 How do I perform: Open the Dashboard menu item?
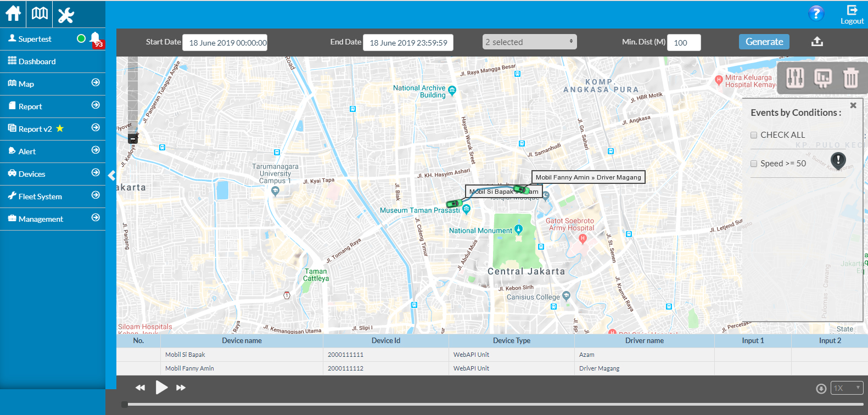[37, 61]
